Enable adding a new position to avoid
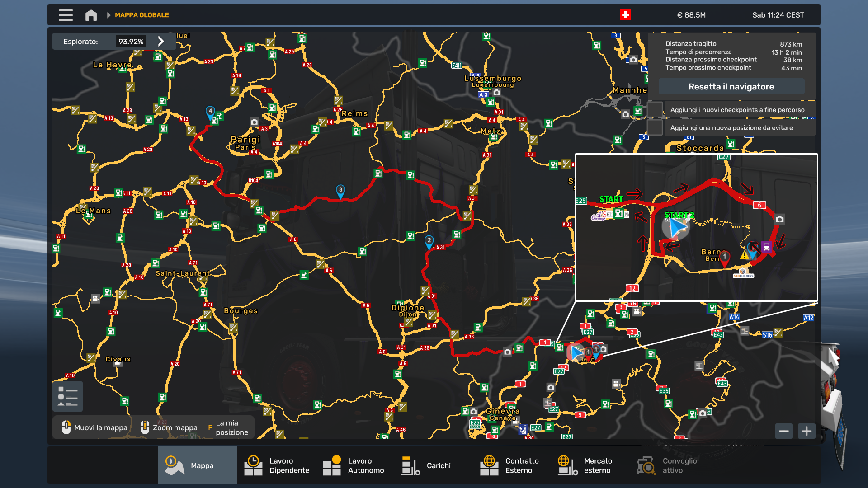 655,128
